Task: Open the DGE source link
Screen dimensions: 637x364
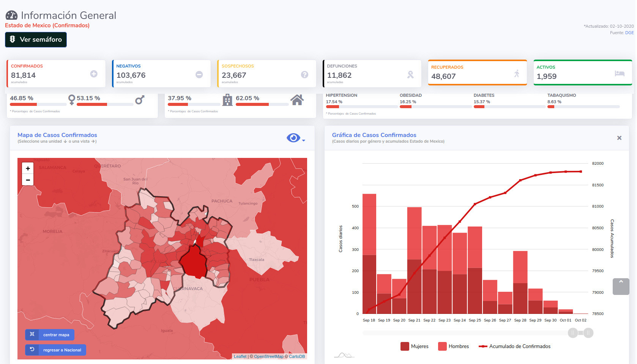Action: coord(629,33)
